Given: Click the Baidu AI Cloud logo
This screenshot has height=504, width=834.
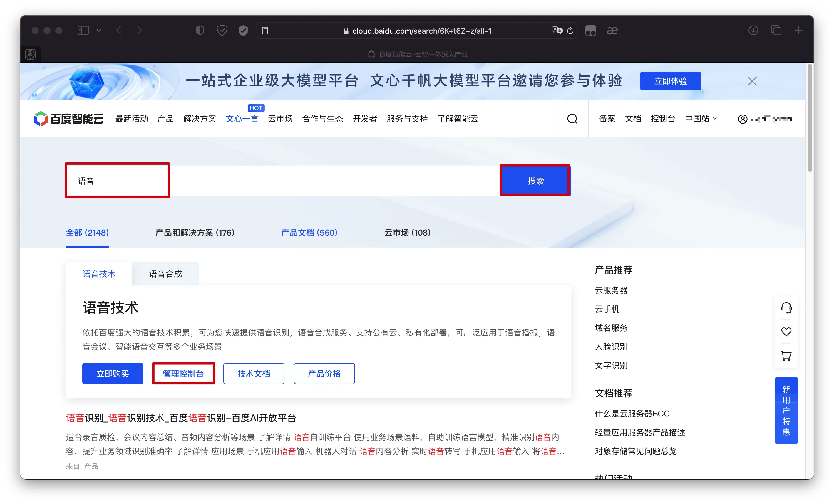Looking at the screenshot, I should [x=68, y=119].
